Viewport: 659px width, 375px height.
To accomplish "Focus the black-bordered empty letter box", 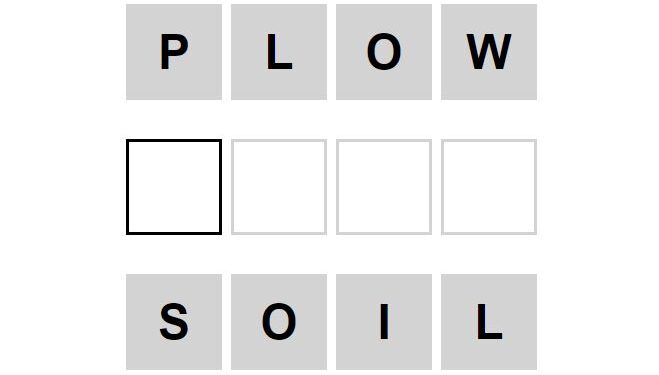I will click(174, 187).
